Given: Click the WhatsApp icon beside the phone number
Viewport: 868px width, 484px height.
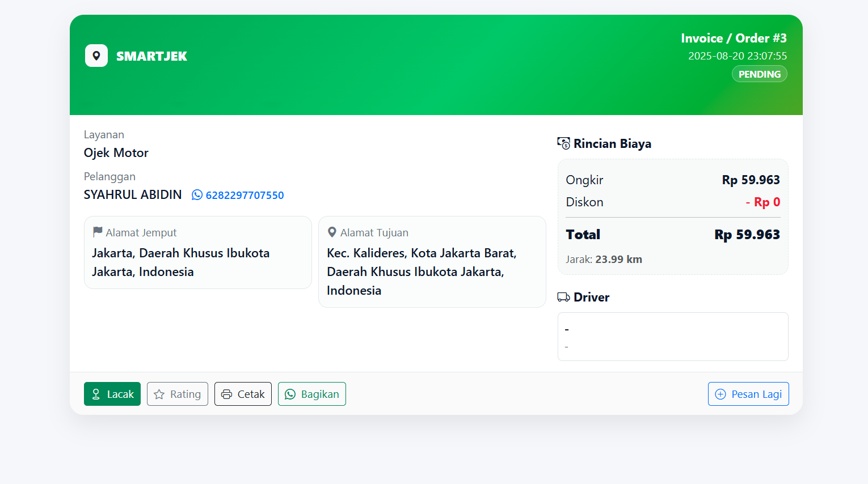Looking at the screenshot, I should 197,195.
